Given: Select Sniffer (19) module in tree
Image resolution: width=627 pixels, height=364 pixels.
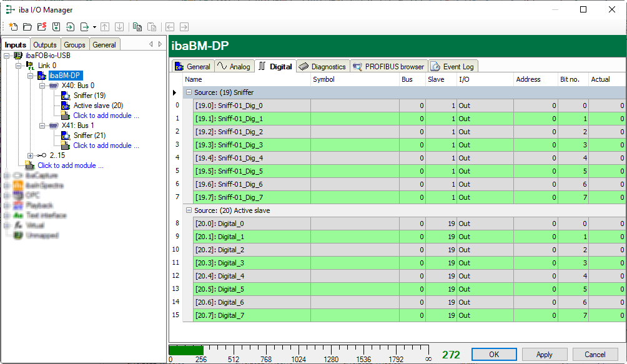Looking at the screenshot, I should click(89, 96).
